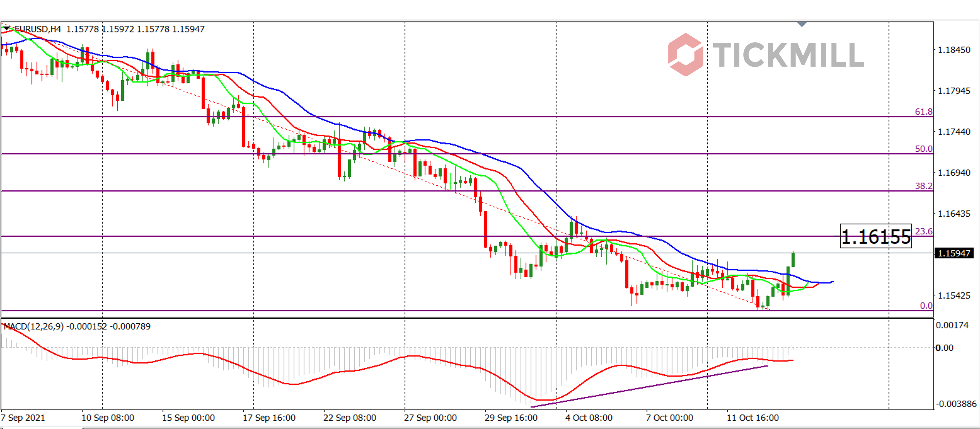Click the 22 Sep 08:00 time label
Screen dimensions: 980x429
click(x=350, y=418)
